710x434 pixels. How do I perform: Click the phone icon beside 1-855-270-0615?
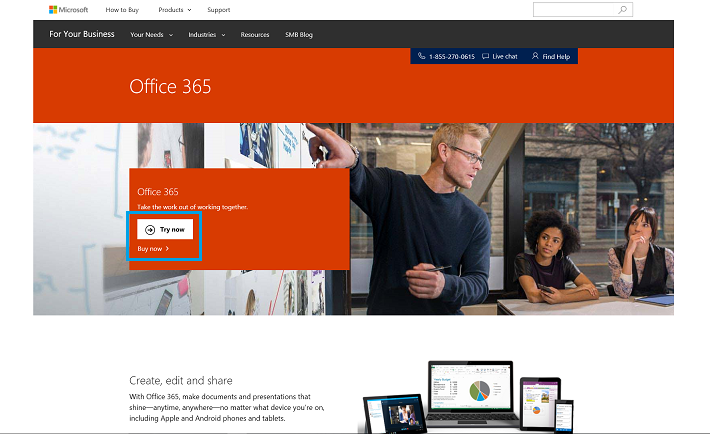pos(422,56)
